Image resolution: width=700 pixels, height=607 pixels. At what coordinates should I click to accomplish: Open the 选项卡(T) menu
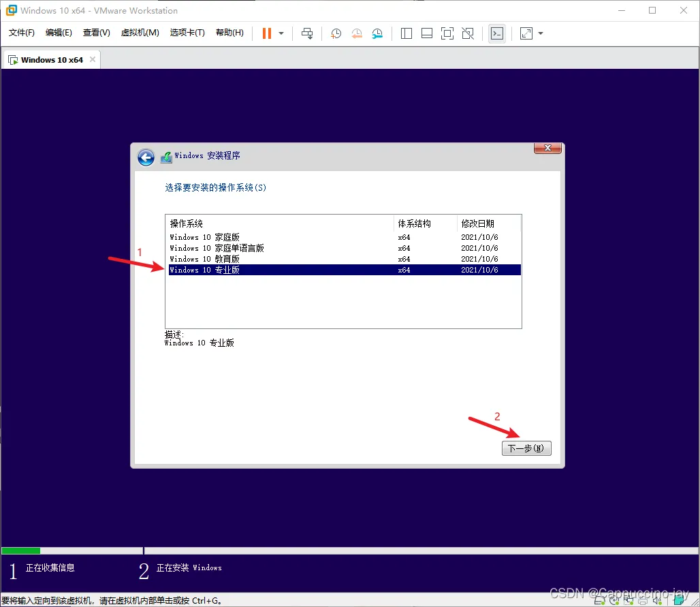(187, 33)
